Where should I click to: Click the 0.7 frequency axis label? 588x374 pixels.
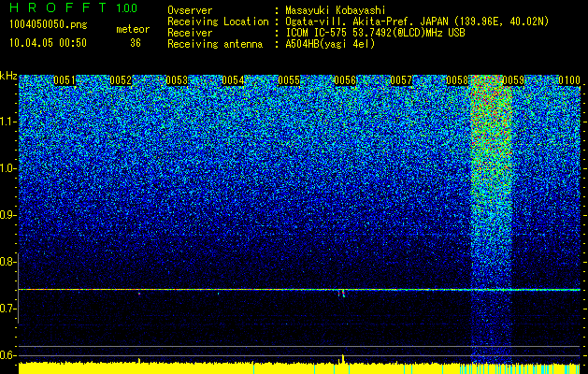click(x=7, y=309)
